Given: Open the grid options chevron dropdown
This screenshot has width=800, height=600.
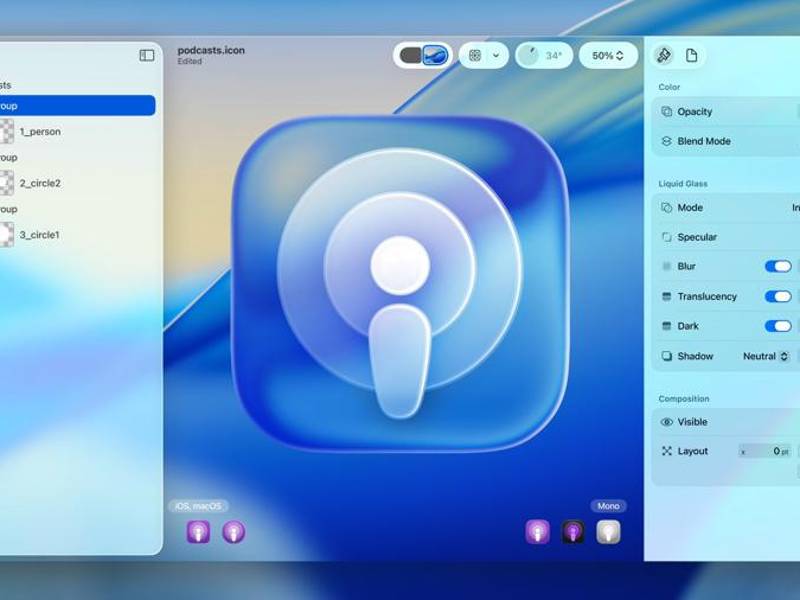Looking at the screenshot, I should point(497,55).
